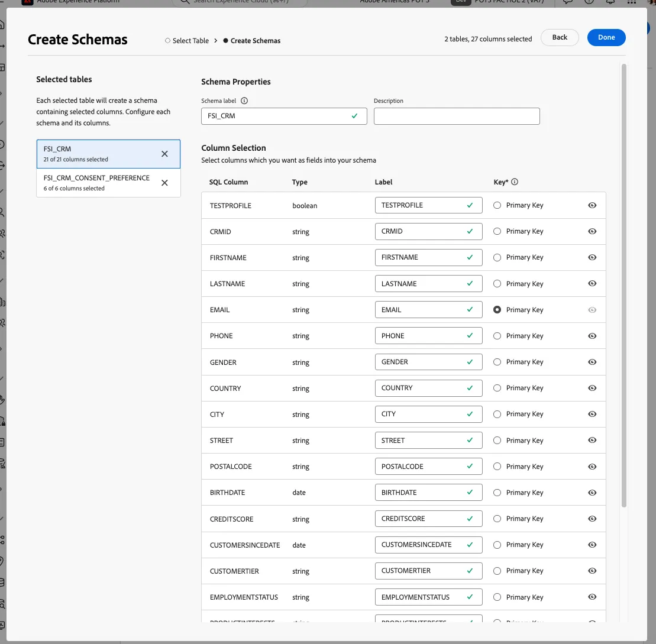Mark POSTALCODE as Primary Key
656x644 pixels.
point(497,466)
